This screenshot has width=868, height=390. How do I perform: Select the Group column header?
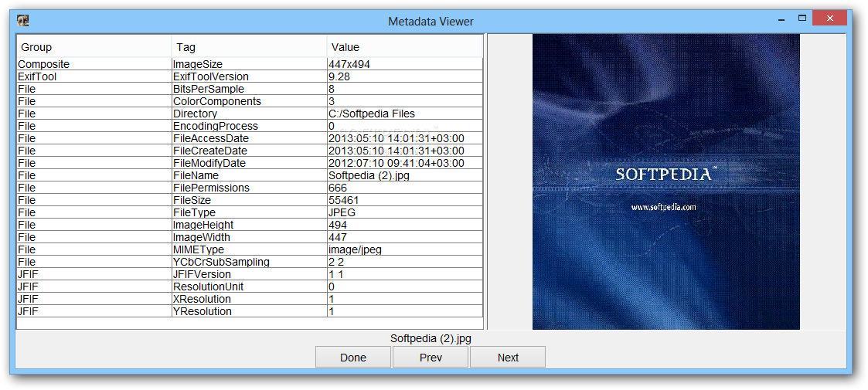click(x=94, y=47)
